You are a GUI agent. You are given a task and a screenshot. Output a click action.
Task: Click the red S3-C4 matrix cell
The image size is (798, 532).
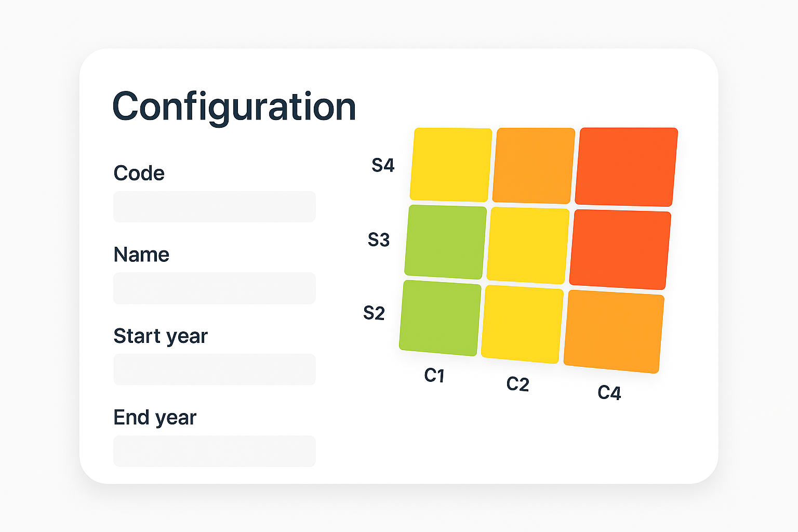click(x=620, y=249)
